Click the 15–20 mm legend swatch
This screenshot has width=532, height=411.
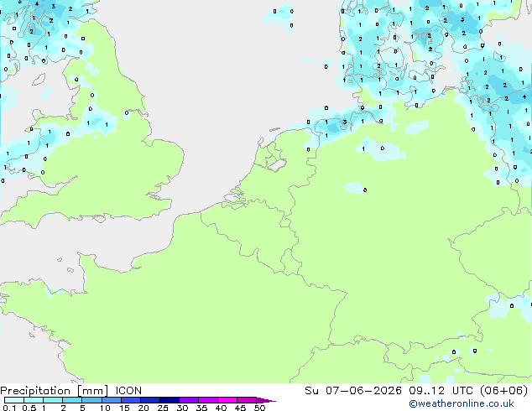click(x=130, y=400)
